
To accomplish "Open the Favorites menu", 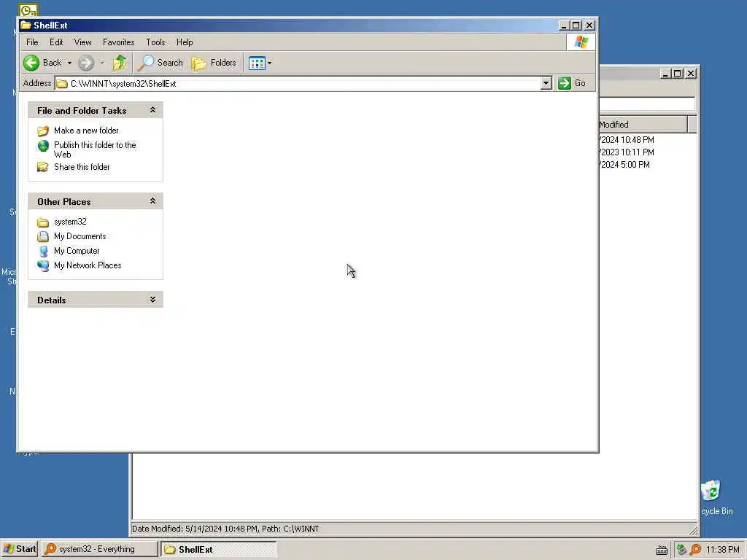I will [x=119, y=42].
